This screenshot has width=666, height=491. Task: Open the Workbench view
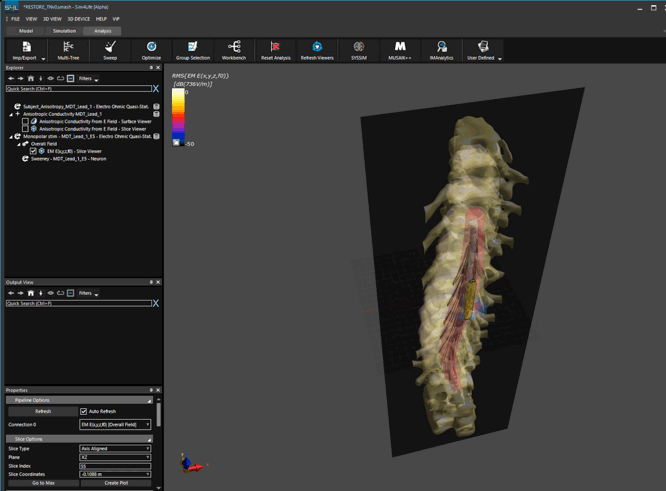coord(234,50)
